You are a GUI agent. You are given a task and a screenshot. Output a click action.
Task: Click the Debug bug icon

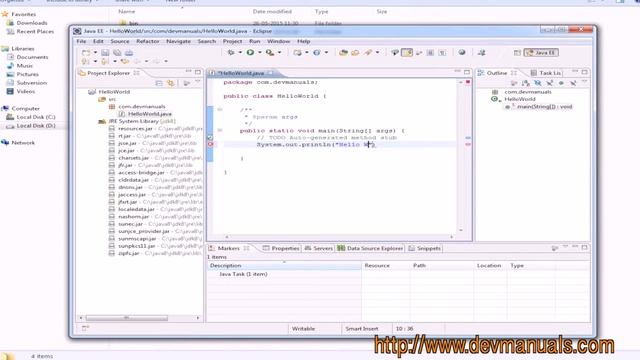(x=231, y=52)
